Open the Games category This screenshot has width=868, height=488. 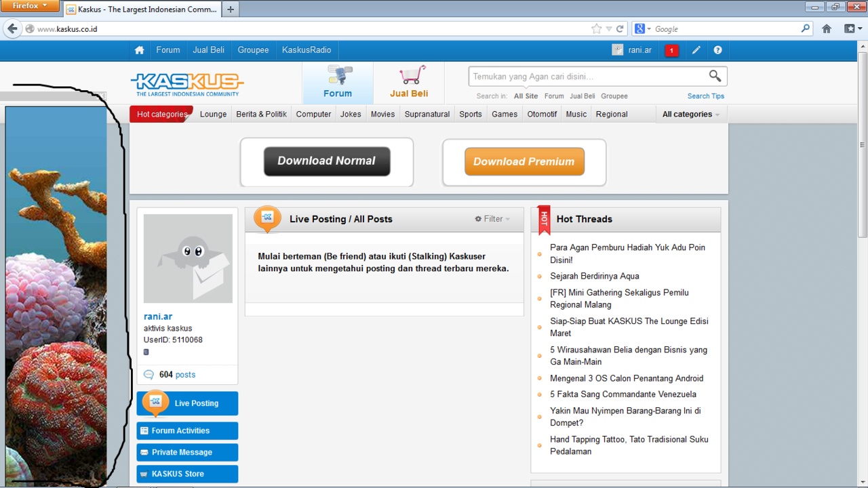tap(505, 114)
